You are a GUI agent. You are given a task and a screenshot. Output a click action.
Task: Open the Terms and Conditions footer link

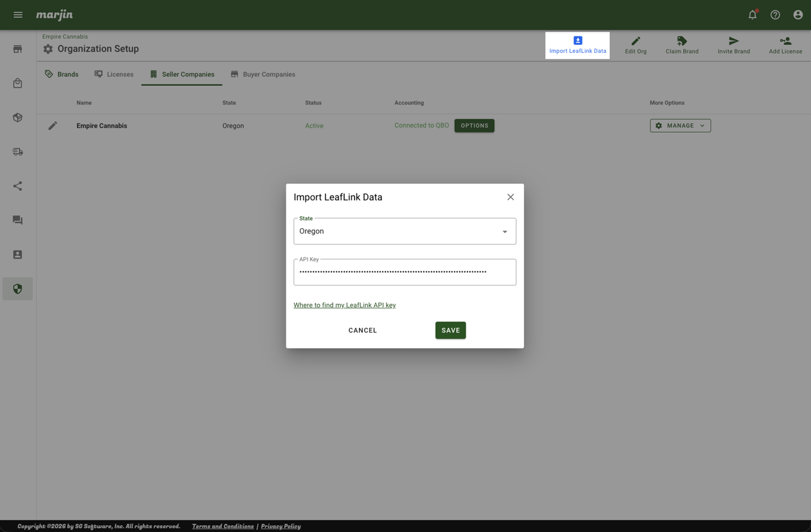pyautogui.click(x=223, y=527)
